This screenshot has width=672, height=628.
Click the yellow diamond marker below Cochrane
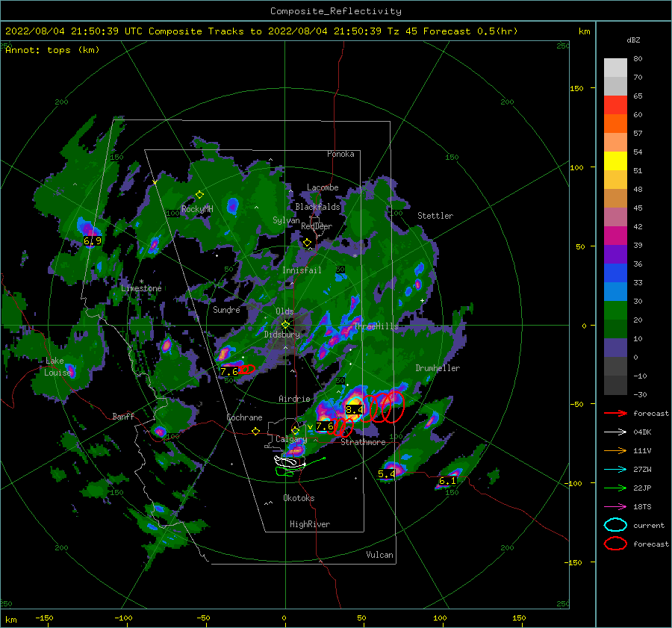[256, 432]
